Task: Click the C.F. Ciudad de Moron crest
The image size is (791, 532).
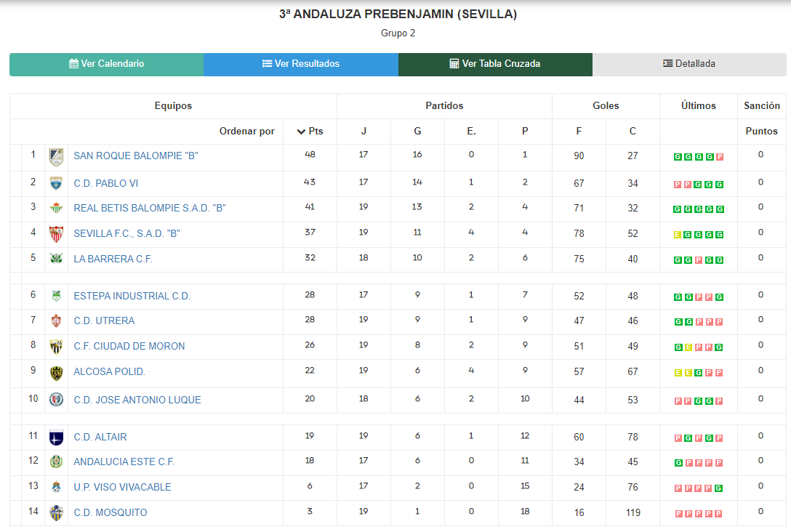Action: click(x=56, y=347)
